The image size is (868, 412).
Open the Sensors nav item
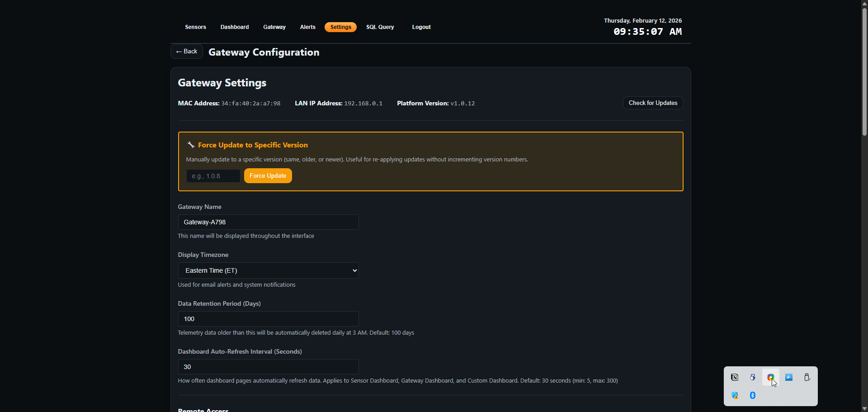[195, 27]
